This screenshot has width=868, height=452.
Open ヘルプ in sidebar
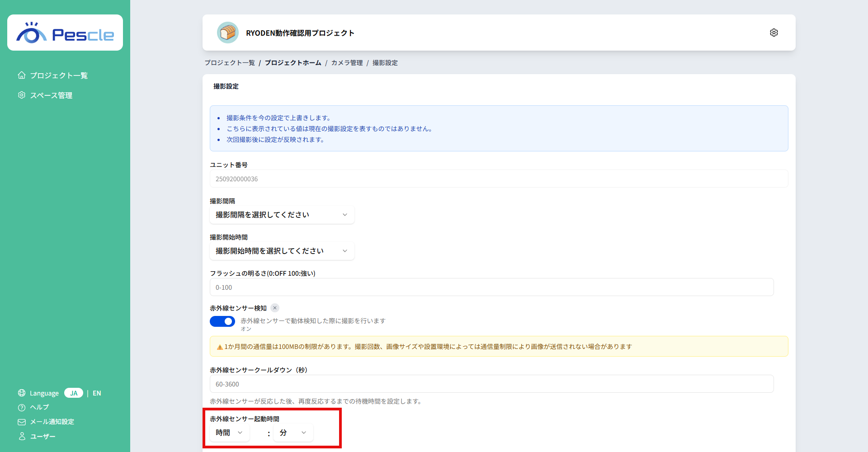(x=39, y=407)
